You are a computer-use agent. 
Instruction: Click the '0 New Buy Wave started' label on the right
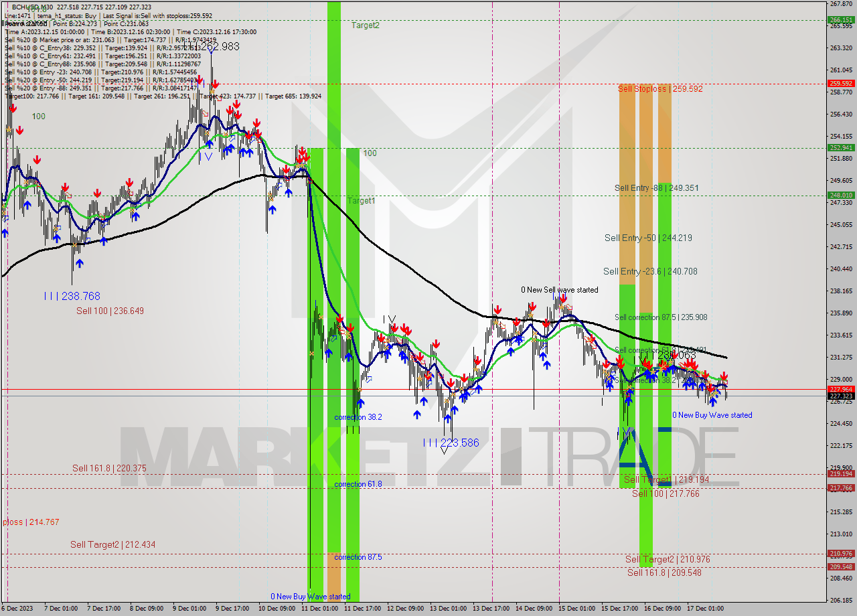[x=712, y=415]
